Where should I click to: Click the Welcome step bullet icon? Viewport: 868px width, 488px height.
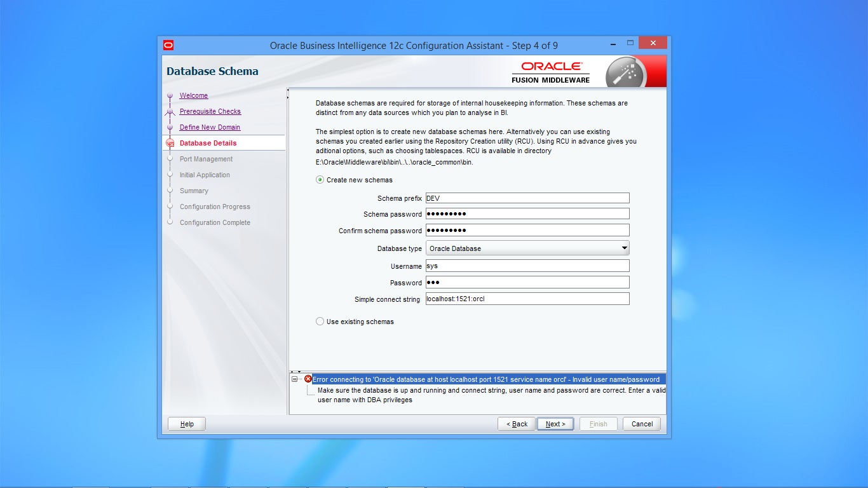point(170,96)
